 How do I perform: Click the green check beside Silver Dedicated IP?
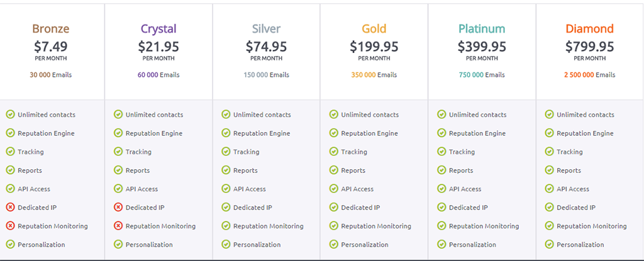click(226, 208)
